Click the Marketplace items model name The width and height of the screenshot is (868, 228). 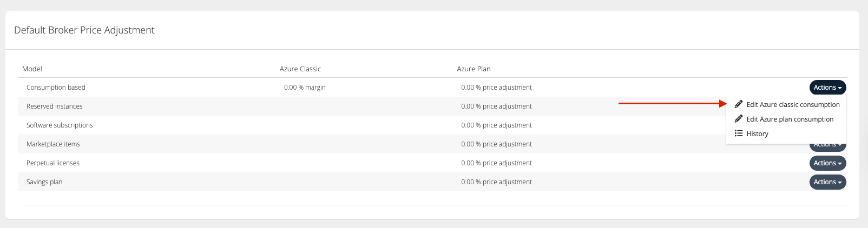pos(53,144)
